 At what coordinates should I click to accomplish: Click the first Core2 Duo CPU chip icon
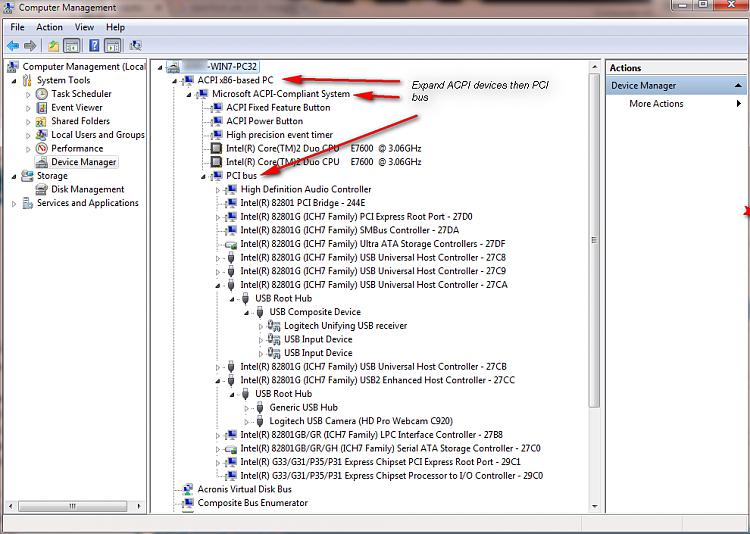(217, 148)
